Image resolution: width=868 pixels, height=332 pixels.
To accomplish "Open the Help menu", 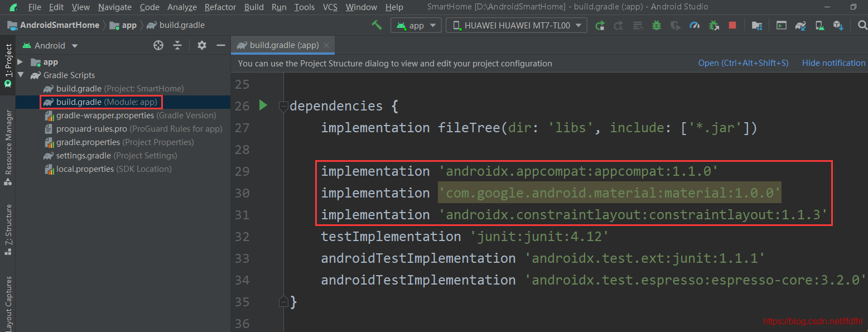I will coord(394,7).
